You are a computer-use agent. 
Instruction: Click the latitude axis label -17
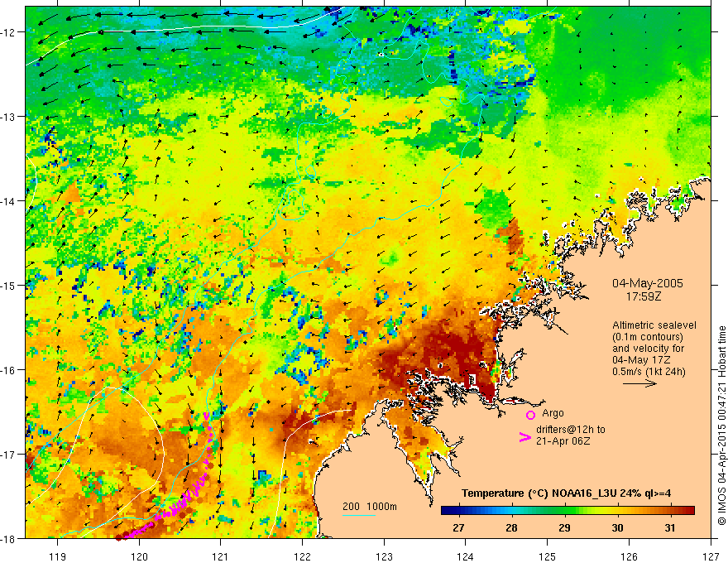[x=7, y=455]
